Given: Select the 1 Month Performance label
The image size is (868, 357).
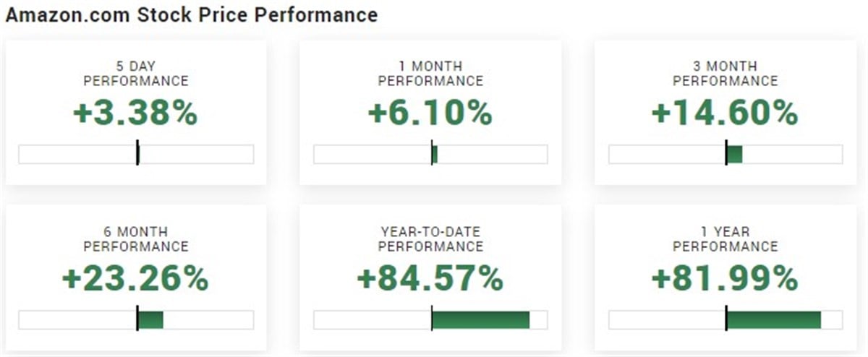Looking at the screenshot, I should click(430, 73).
